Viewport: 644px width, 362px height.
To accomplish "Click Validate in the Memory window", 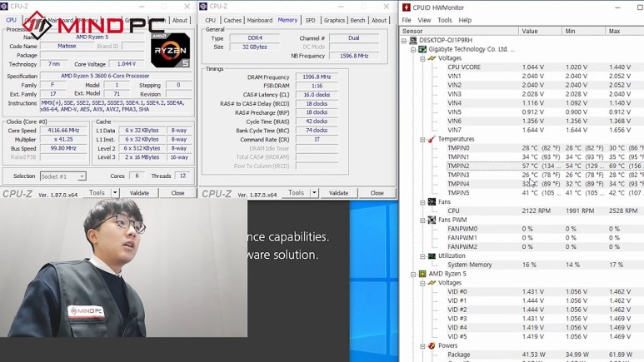I will tap(338, 193).
